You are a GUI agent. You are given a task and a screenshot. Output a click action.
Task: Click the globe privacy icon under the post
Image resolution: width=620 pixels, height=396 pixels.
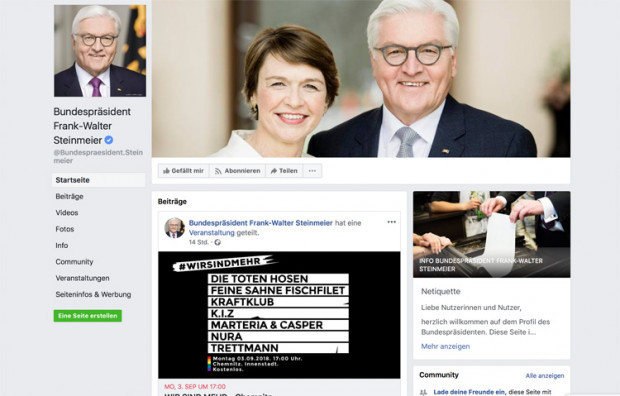[x=217, y=242]
